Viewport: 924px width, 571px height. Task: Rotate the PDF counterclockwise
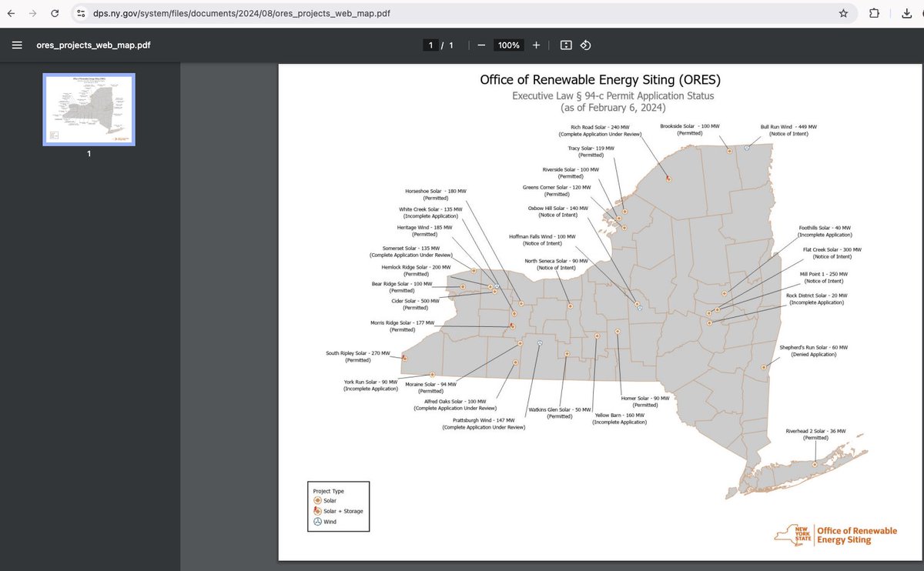pyautogui.click(x=585, y=45)
